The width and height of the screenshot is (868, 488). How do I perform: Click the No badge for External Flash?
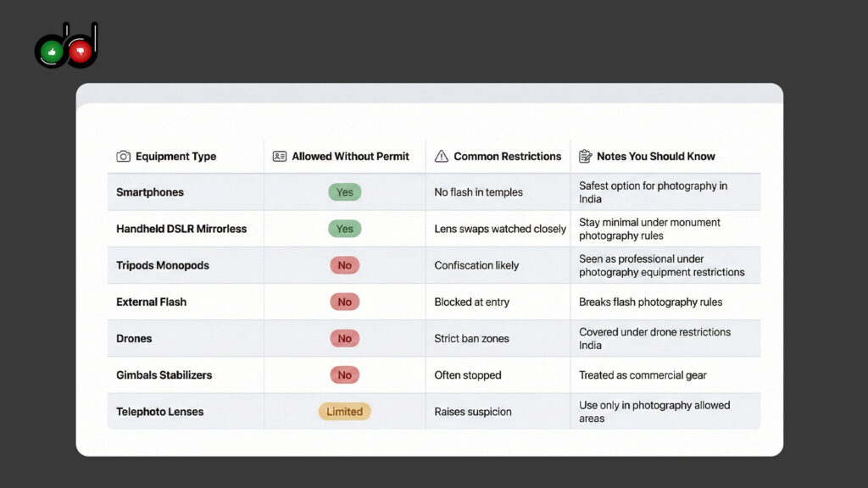tap(344, 302)
